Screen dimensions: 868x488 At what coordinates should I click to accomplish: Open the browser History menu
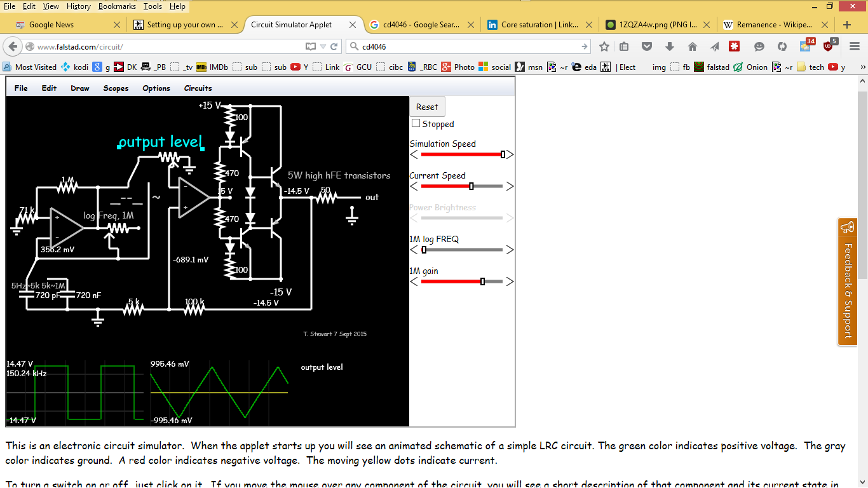79,6
